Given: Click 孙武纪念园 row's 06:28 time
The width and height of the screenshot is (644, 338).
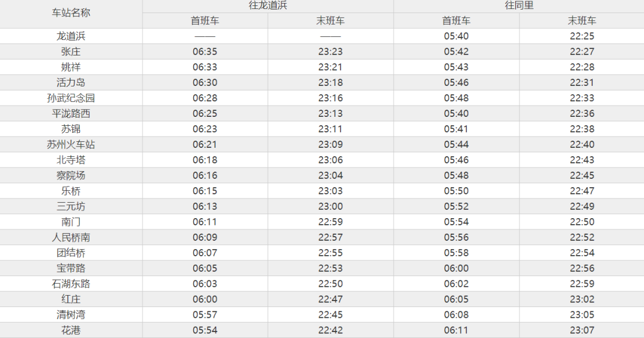Looking at the screenshot, I should 205,98.
